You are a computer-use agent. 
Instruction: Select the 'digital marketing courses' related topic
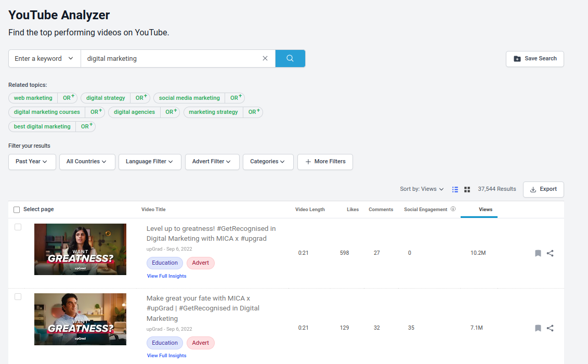click(x=47, y=112)
